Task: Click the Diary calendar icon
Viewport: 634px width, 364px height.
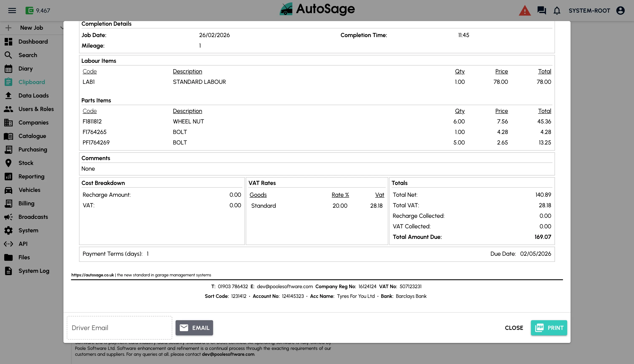Action: (8, 68)
